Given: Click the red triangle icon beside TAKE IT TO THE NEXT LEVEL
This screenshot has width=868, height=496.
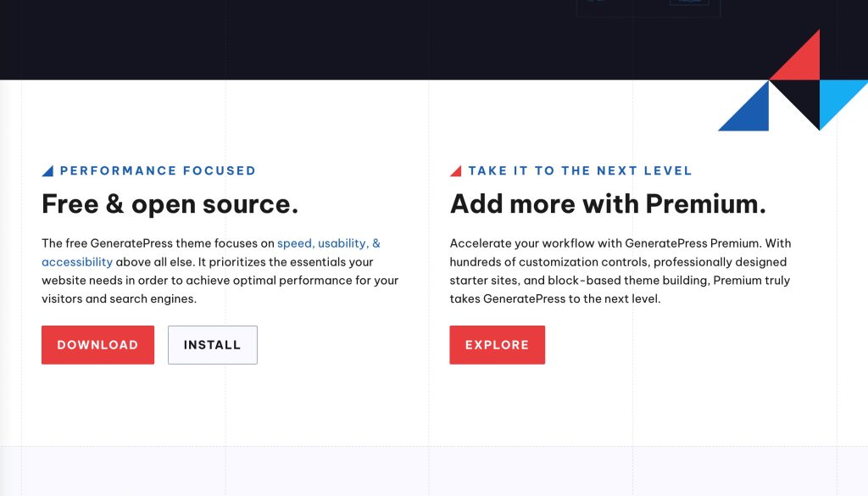Looking at the screenshot, I should point(456,170).
